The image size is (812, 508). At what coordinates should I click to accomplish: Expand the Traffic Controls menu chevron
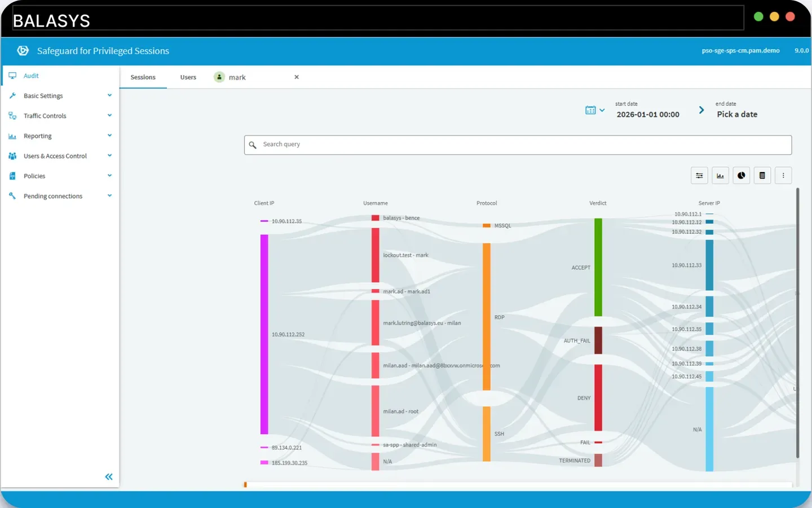(x=109, y=115)
